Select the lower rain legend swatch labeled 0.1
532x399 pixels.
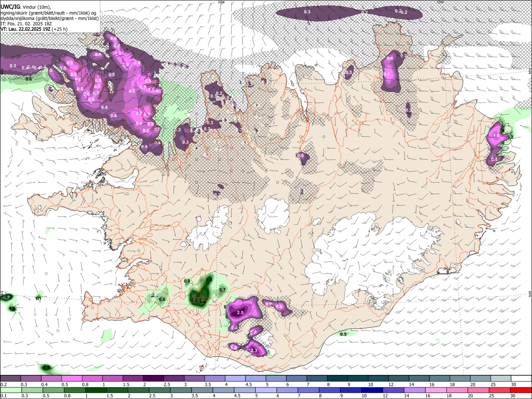(x=10, y=390)
